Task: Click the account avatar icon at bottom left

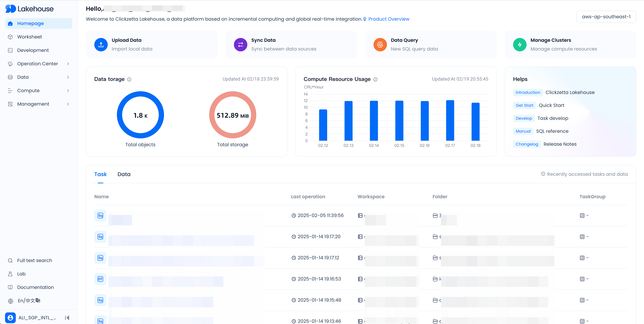Action: (10, 318)
